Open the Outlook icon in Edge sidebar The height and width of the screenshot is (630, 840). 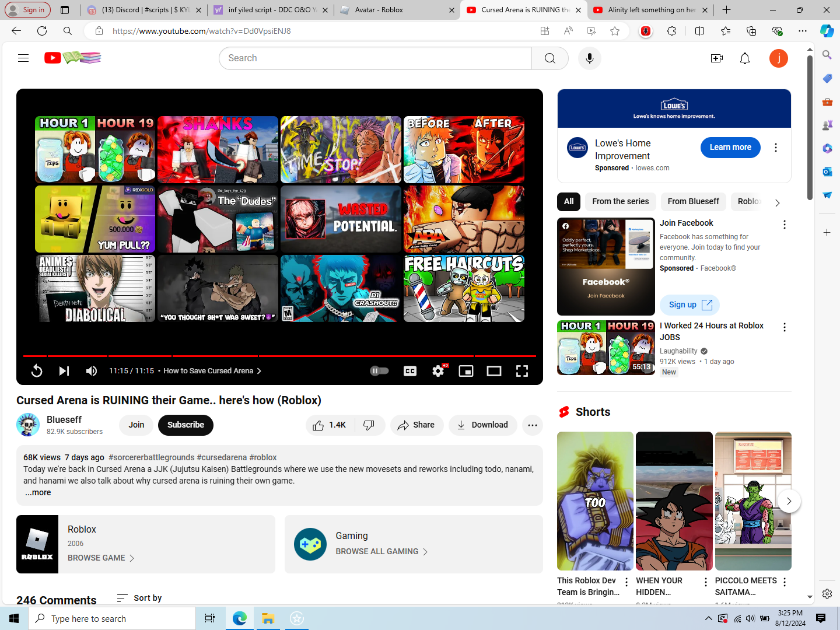[827, 171]
